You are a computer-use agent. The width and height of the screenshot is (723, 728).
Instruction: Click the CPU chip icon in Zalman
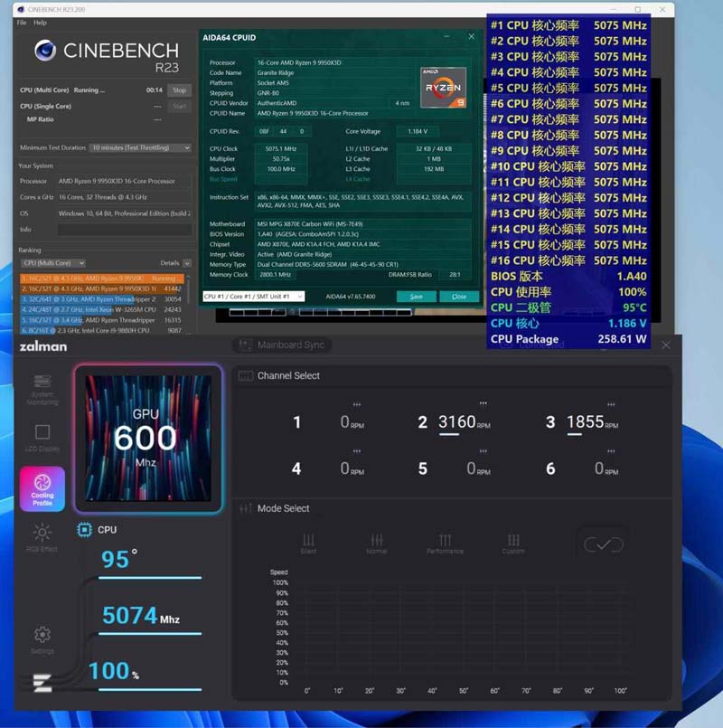point(84,530)
